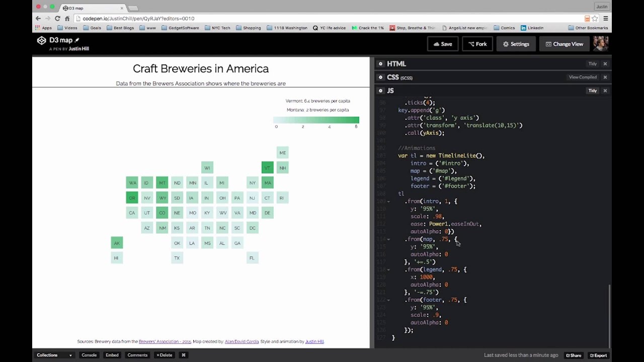Open keyboard shortcuts command icon in footer
The height and width of the screenshot is (362, 644).
(184, 355)
